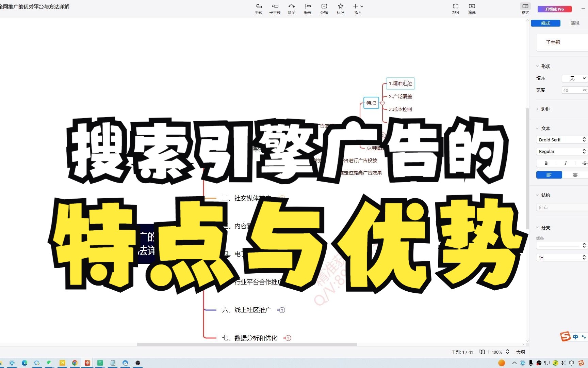Start 演说 presentation mode

472,9
